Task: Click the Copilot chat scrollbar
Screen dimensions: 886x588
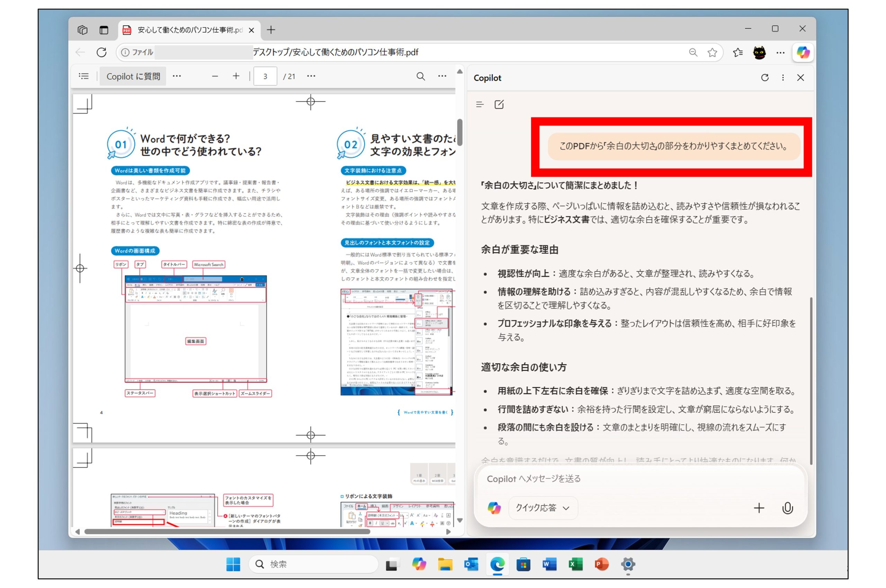Action: [x=811, y=381]
